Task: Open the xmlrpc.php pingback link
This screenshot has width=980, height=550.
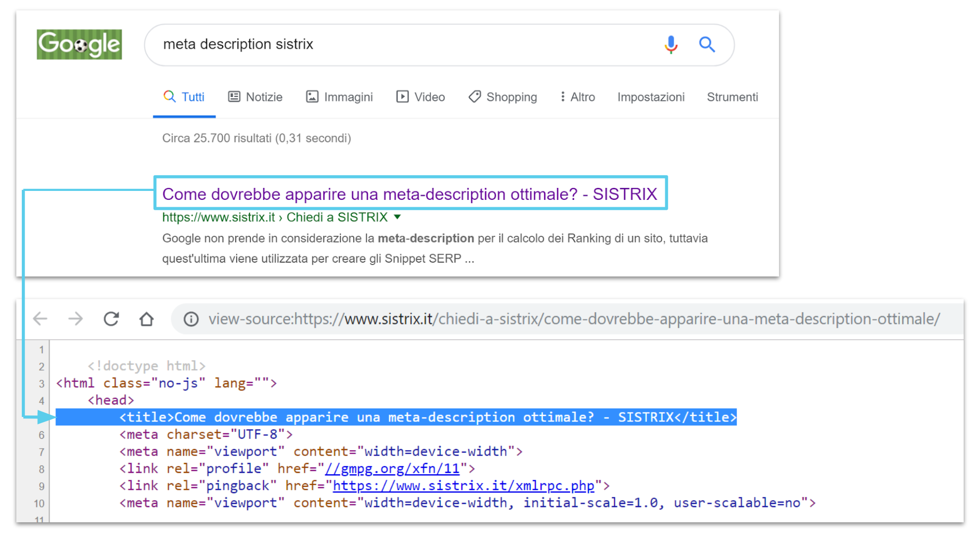Action: tap(463, 486)
